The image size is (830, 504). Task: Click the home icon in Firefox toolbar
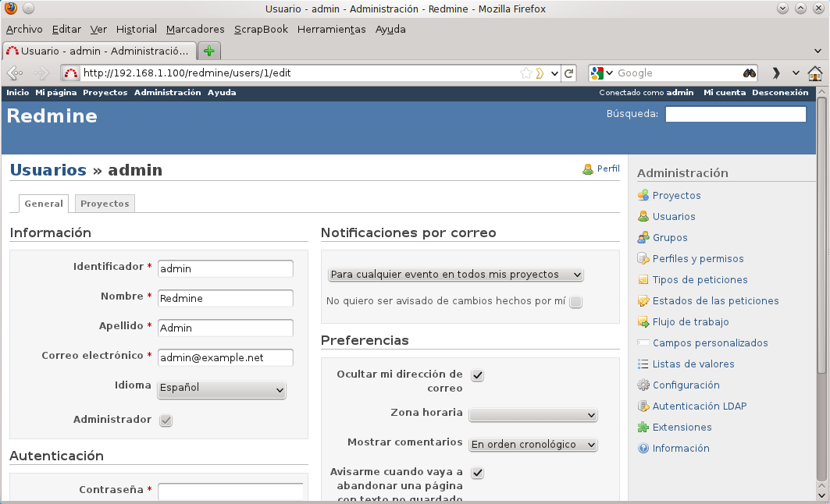[814, 73]
